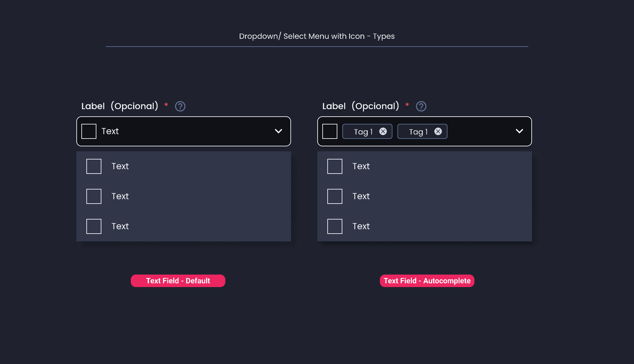The width and height of the screenshot is (634, 364).
Task: Check the last Text option in right menu
Action: coord(335,226)
